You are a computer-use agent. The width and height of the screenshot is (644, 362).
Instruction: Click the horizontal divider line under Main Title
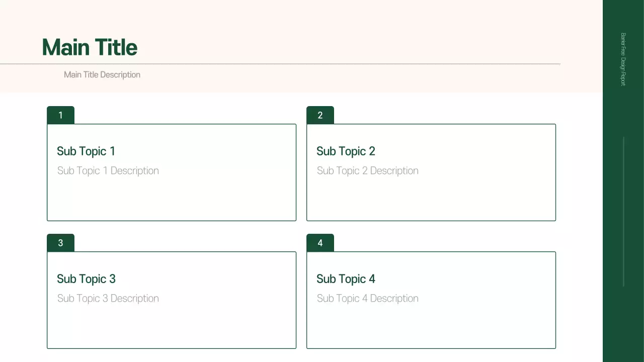pyautogui.click(x=280, y=64)
